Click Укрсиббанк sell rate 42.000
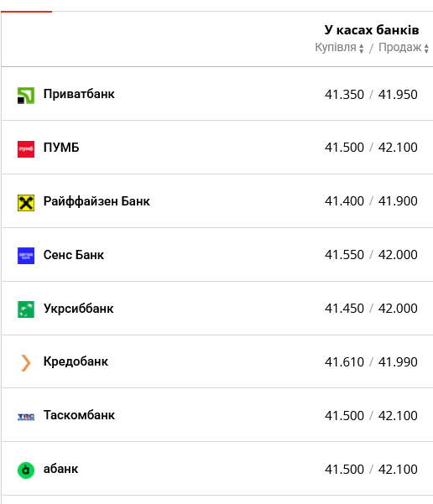433x504 pixels. pos(398,309)
